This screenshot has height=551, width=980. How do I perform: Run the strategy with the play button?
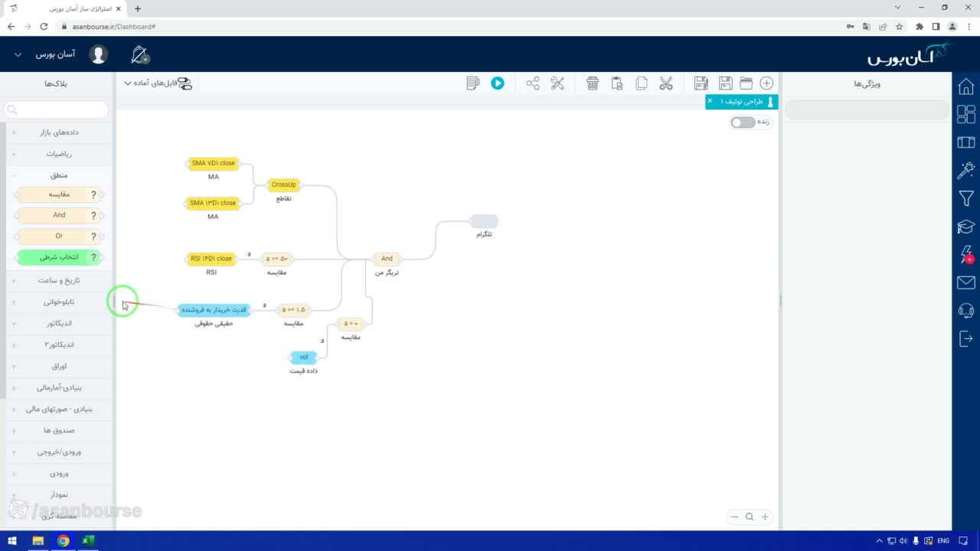pyautogui.click(x=498, y=83)
